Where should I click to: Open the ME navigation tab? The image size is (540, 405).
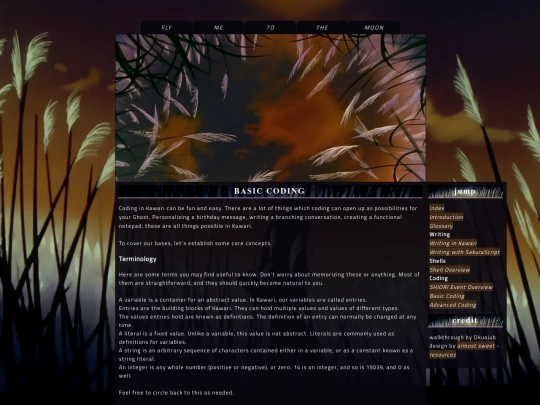(218, 28)
